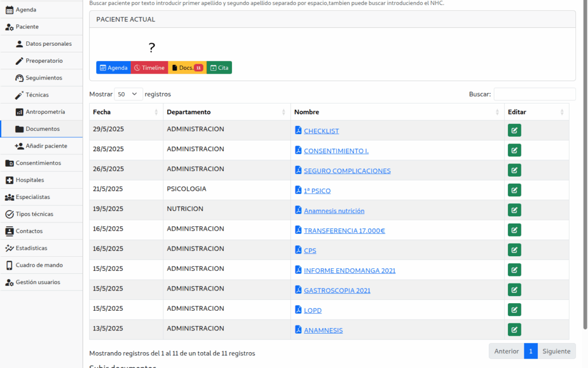The height and width of the screenshot is (368, 588).
Task: Open Seguimientos in the sidebar
Action: click(x=41, y=78)
